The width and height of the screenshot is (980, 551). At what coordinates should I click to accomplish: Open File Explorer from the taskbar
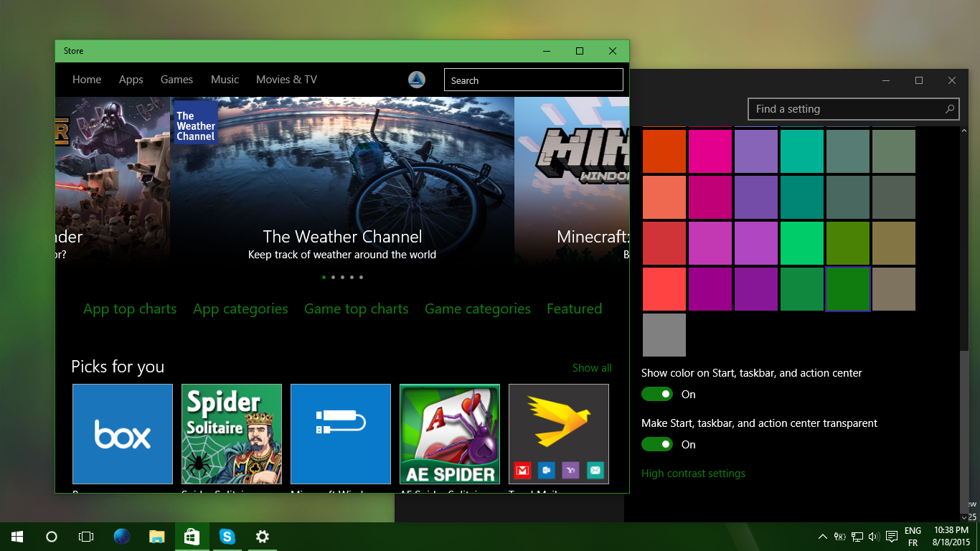pyautogui.click(x=157, y=537)
